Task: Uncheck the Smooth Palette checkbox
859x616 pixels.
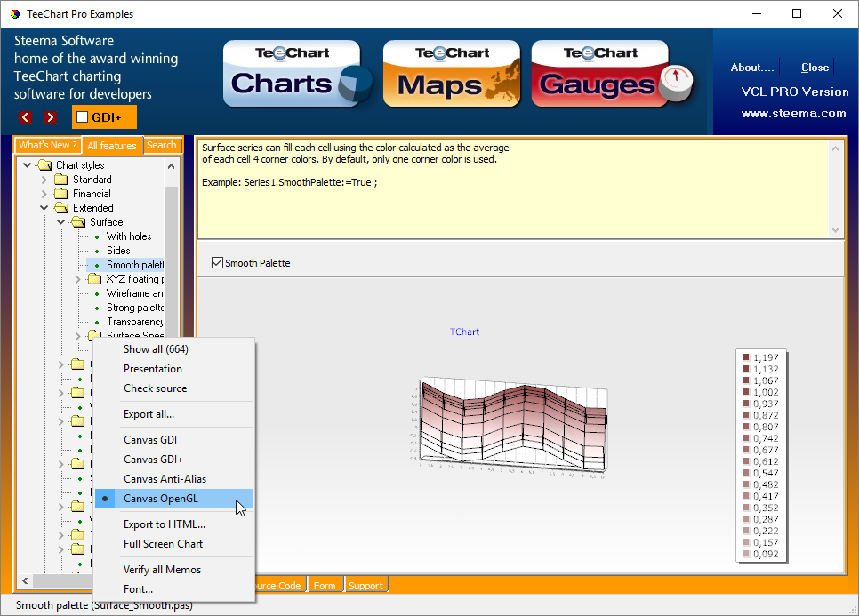Action: [217, 263]
